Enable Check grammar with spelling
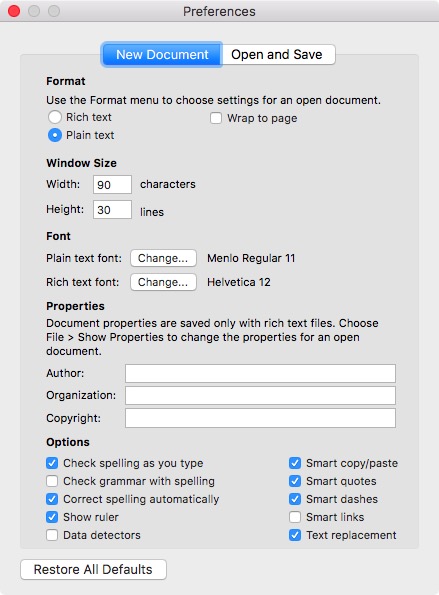This screenshot has width=439, height=595. [x=52, y=481]
